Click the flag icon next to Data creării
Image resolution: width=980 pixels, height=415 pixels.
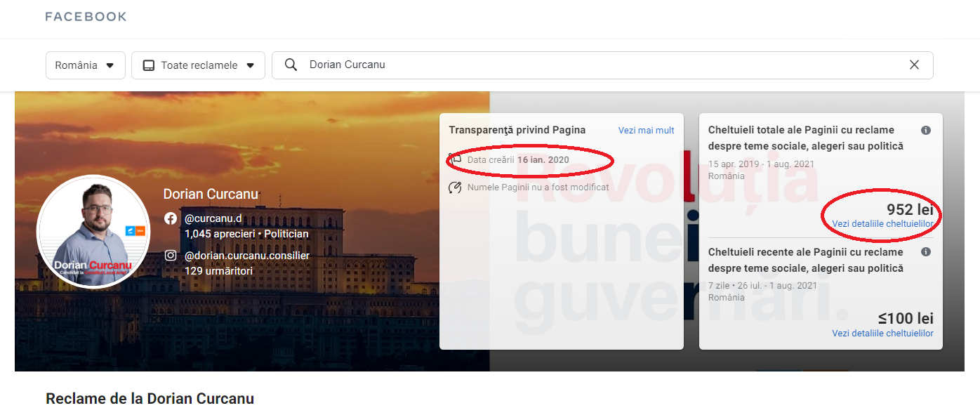[455, 159]
